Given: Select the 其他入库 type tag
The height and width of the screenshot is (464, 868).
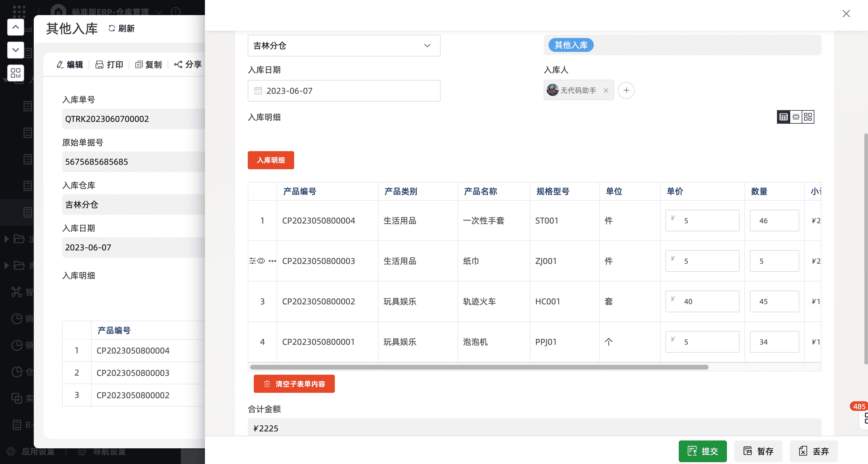Looking at the screenshot, I should [x=571, y=45].
